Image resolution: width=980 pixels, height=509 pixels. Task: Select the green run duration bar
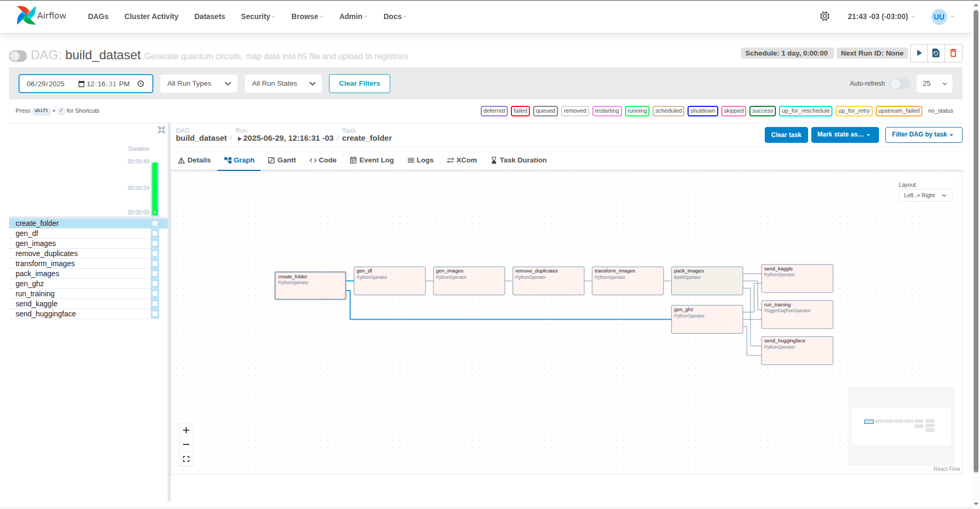tap(155, 188)
